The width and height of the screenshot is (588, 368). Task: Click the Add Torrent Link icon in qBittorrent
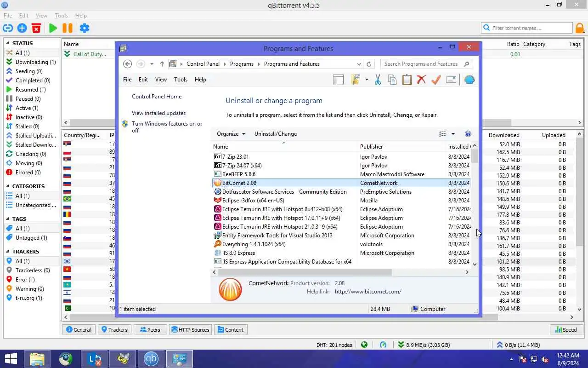pyautogui.click(x=8, y=28)
